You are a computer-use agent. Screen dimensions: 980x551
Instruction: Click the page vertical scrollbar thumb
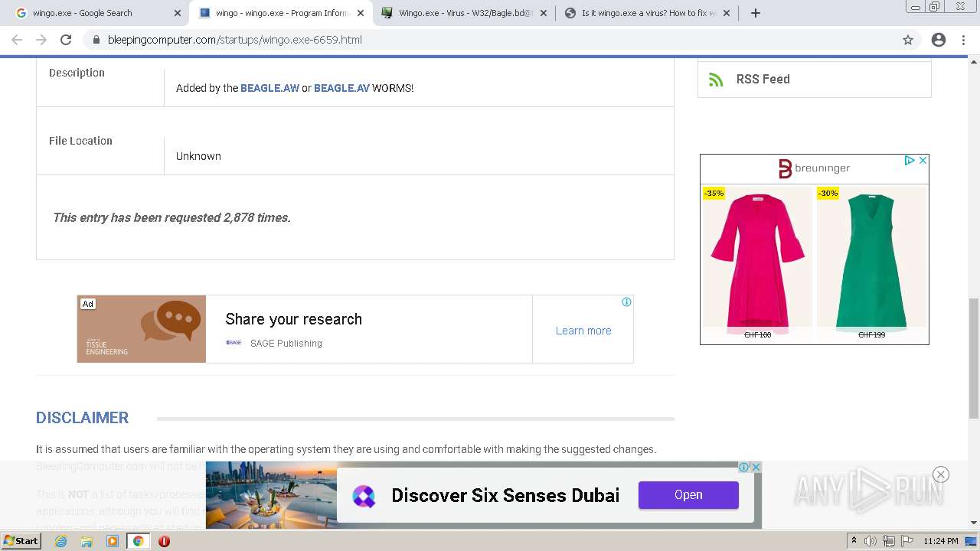pos(974,358)
